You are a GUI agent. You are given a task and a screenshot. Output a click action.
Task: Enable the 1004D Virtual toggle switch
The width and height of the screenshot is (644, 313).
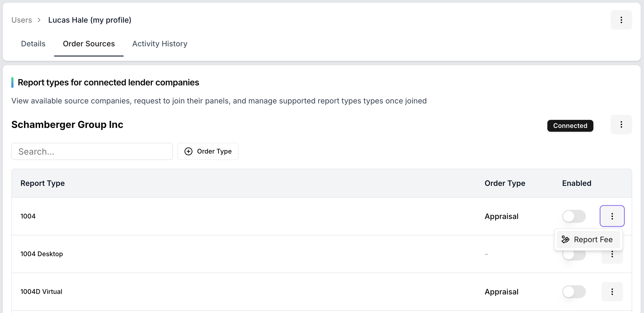point(574,292)
